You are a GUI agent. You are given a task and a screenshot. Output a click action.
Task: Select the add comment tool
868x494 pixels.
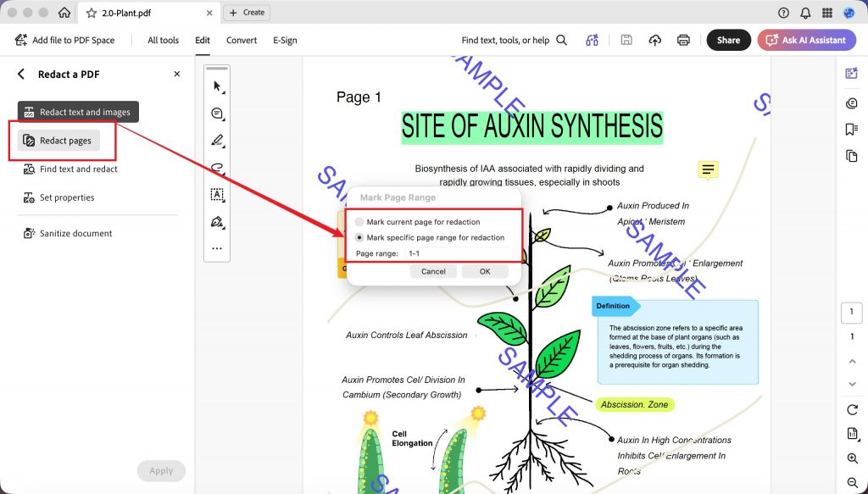click(x=217, y=114)
